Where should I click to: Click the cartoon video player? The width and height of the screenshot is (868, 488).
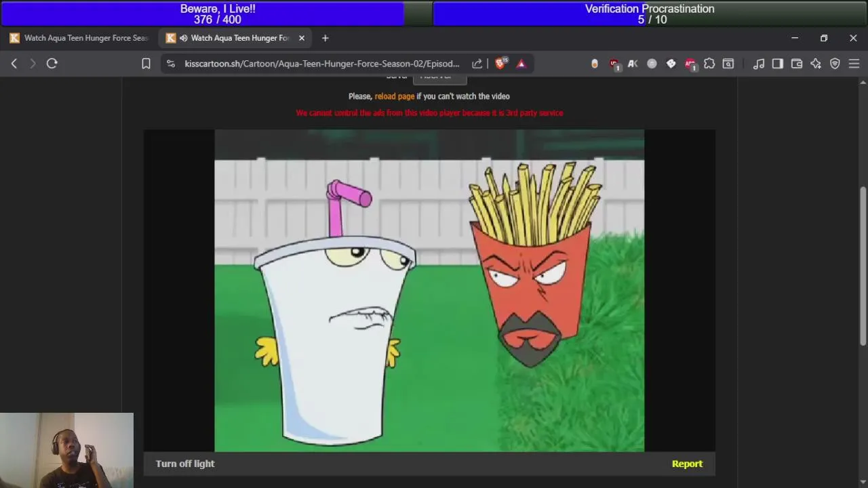(429, 291)
